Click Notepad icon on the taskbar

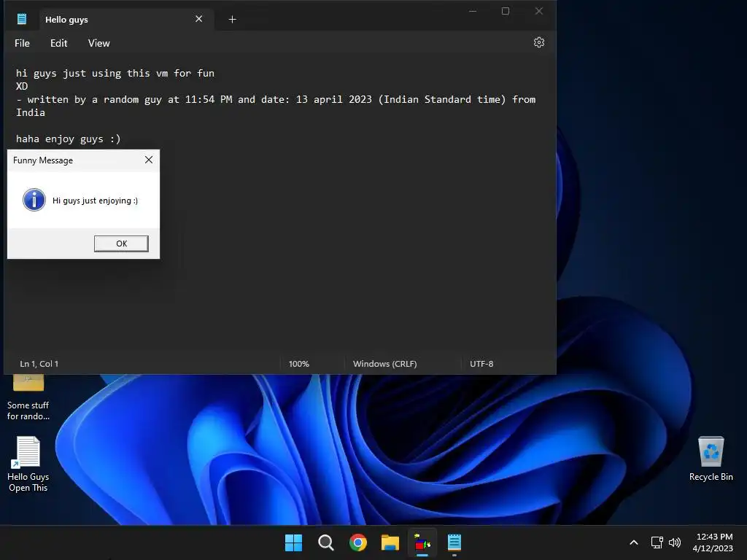coord(454,542)
